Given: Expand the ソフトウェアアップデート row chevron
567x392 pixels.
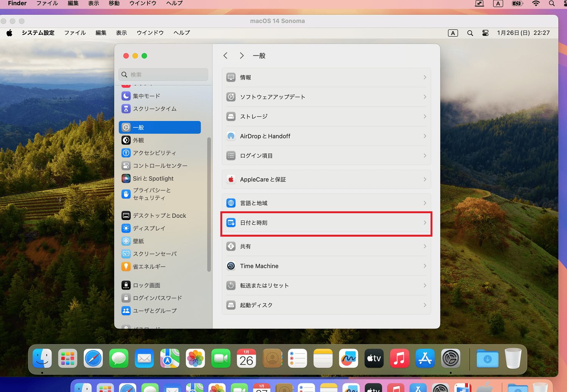Looking at the screenshot, I should 425,97.
